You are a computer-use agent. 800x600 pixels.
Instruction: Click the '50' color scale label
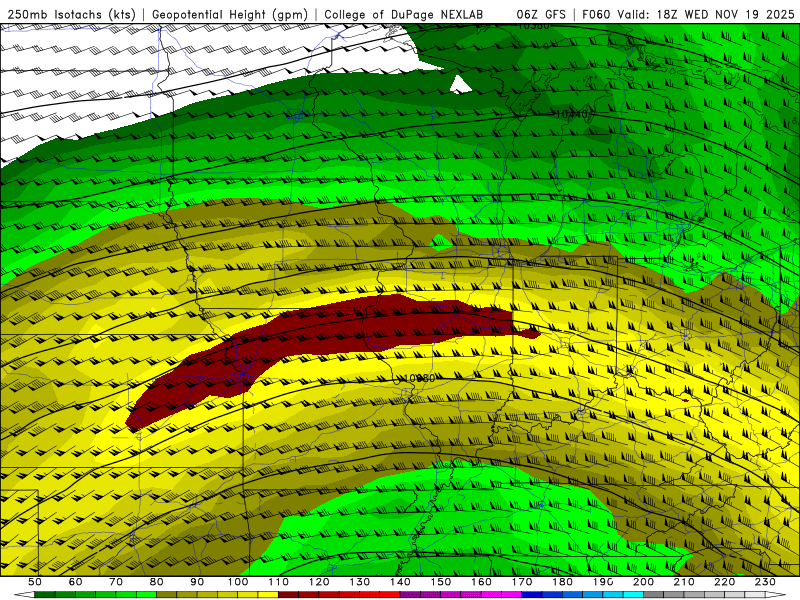coord(35,582)
